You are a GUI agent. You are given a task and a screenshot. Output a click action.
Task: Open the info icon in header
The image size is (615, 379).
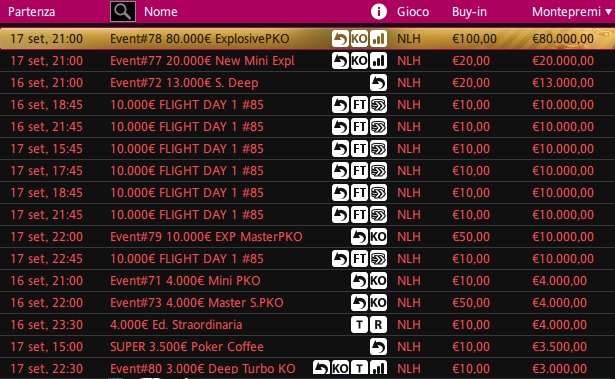coord(378,12)
